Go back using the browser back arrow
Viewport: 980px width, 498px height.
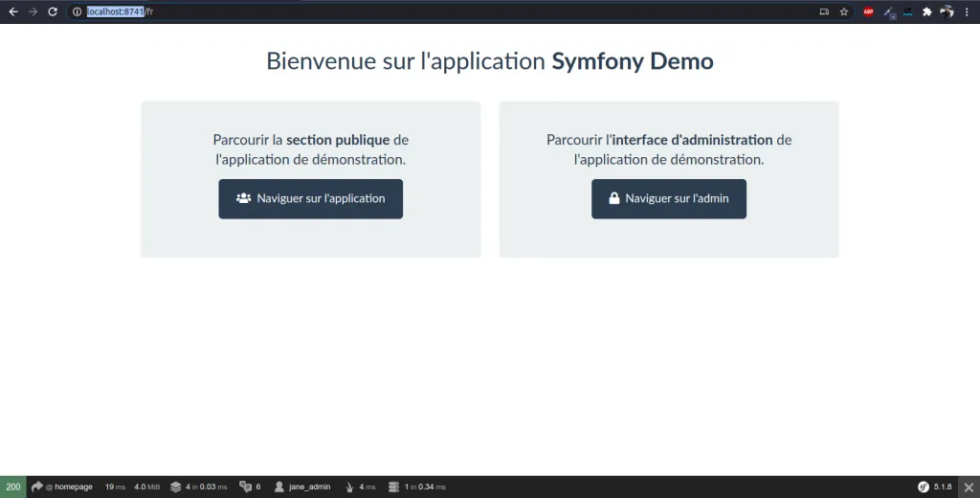pyautogui.click(x=12, y=11)
